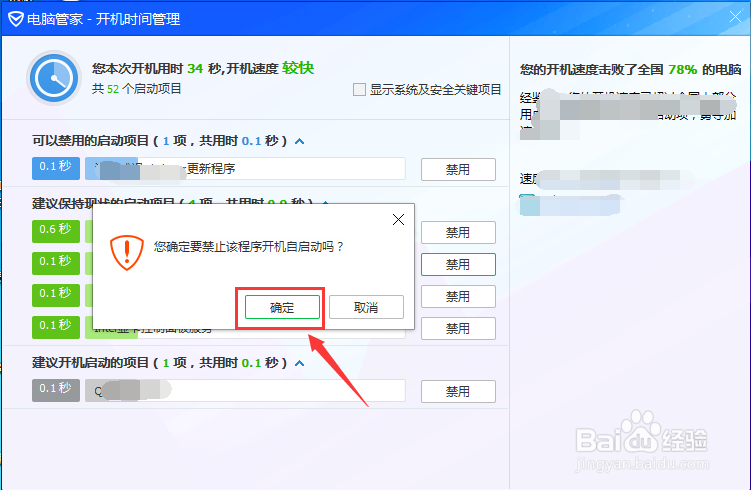
Task: Click 禁用 in the third 建议保持现状 row
Action: coord(458,296)
